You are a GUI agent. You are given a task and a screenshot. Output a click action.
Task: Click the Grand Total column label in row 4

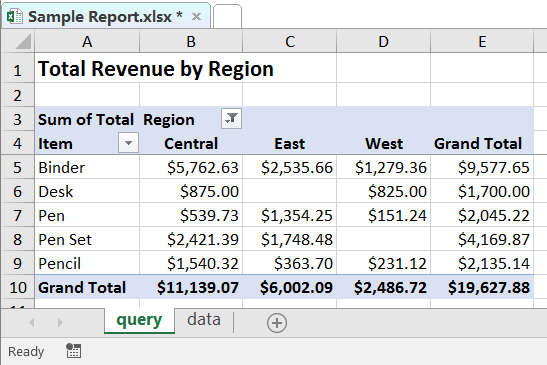482,143
